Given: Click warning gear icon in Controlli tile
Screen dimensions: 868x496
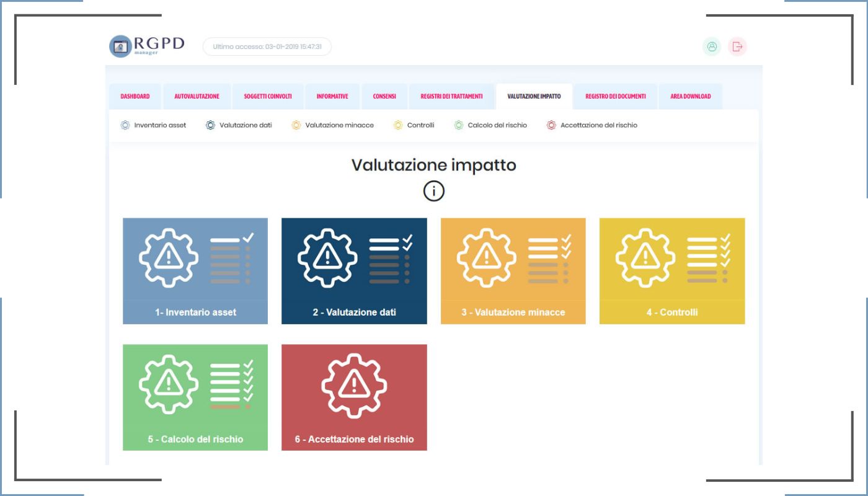Looking at the screenshot, I should [x=645, y=257].
